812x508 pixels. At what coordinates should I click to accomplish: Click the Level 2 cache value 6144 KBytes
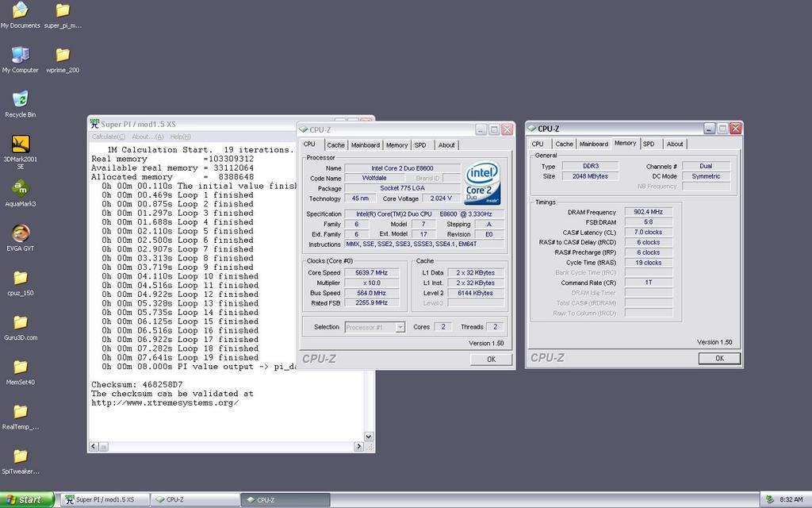[x=476, y=293]
